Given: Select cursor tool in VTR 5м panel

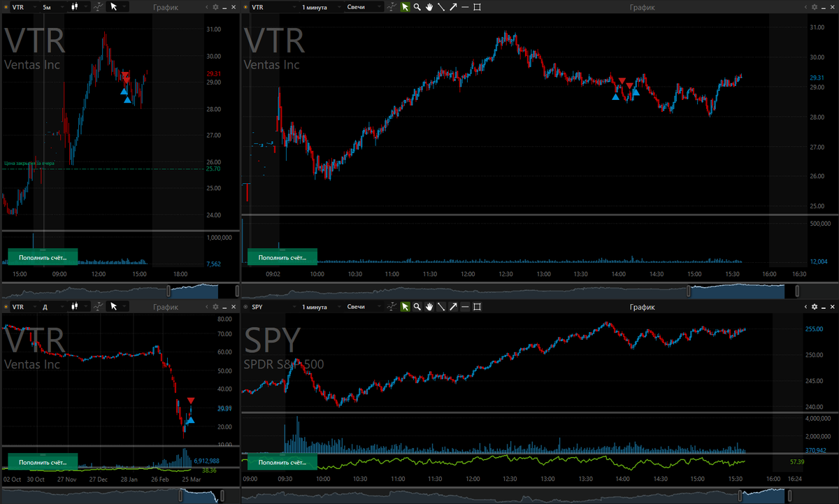Looking at the screenshot, I should click(x=113, y=7).
